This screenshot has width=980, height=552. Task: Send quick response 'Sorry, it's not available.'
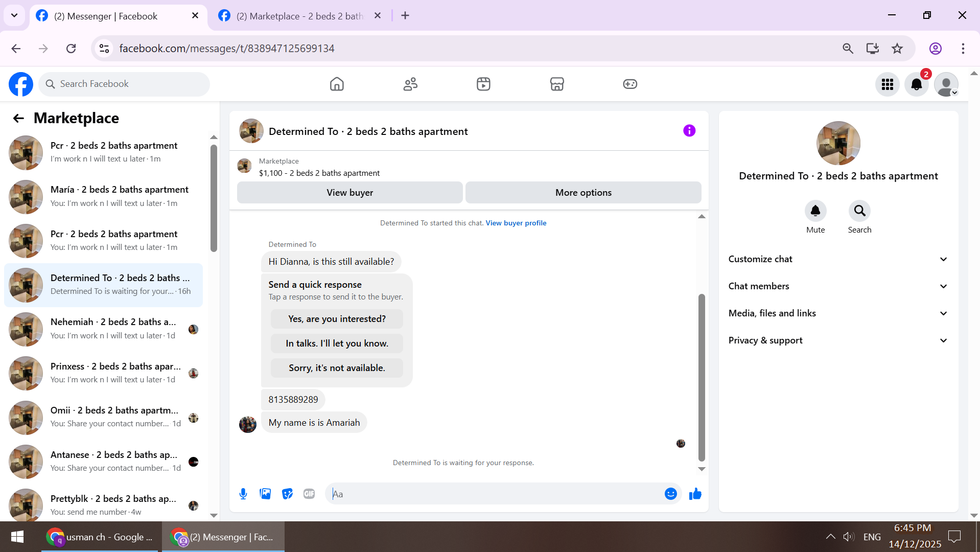[x=337, y=368]
